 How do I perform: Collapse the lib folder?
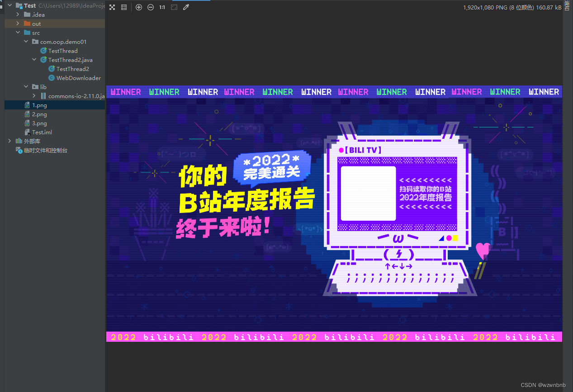26,87
